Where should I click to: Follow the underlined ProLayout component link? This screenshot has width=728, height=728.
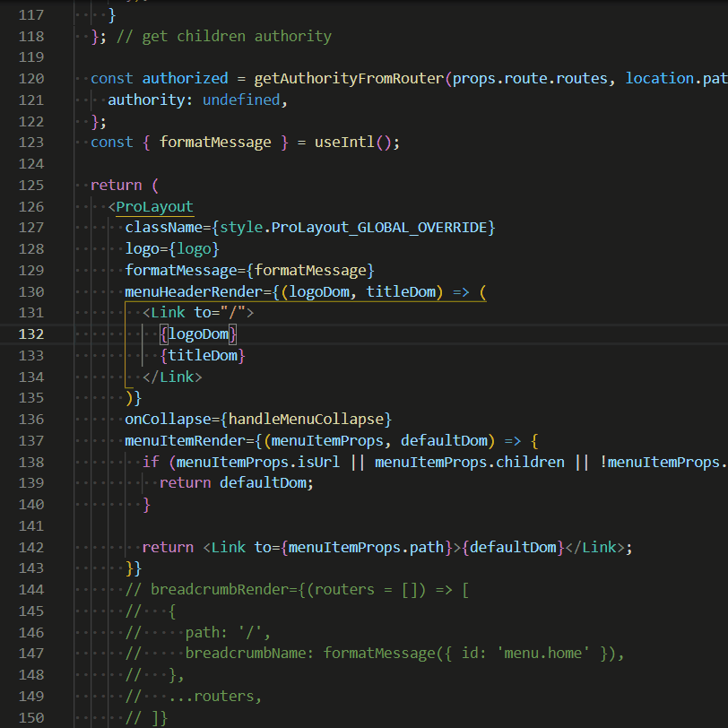point(153,206)
